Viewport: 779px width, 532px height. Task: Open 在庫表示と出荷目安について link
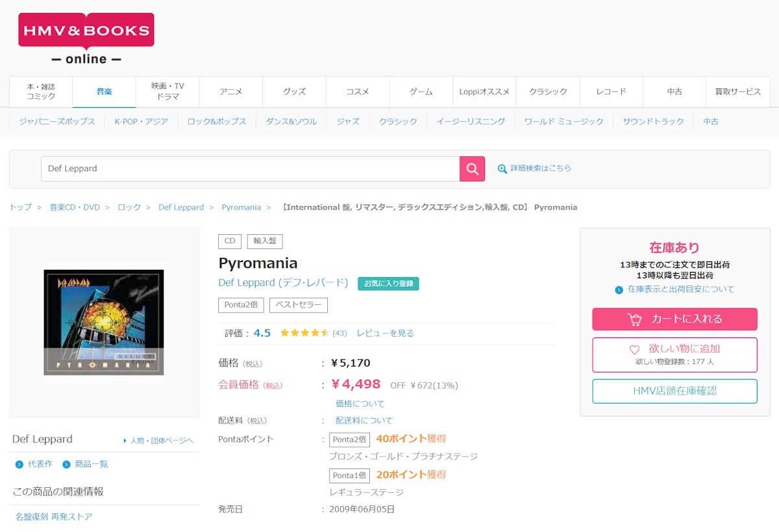click(681, 290)
